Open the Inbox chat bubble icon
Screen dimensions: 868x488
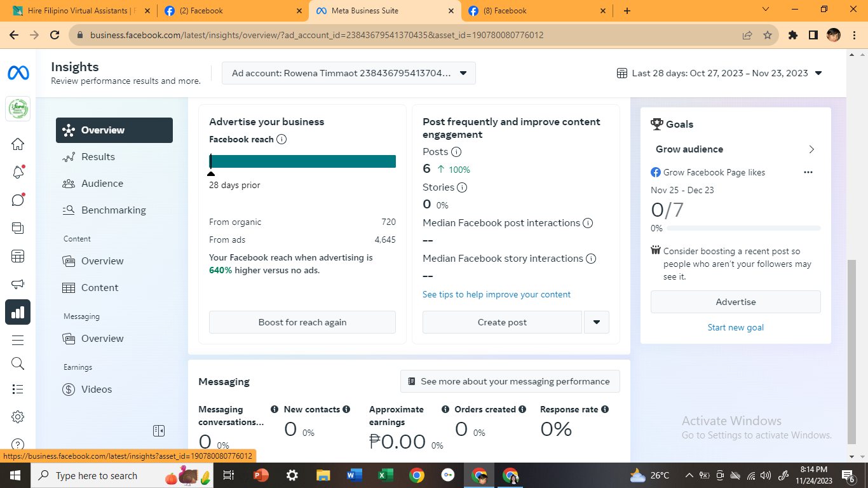coord(18,200)
